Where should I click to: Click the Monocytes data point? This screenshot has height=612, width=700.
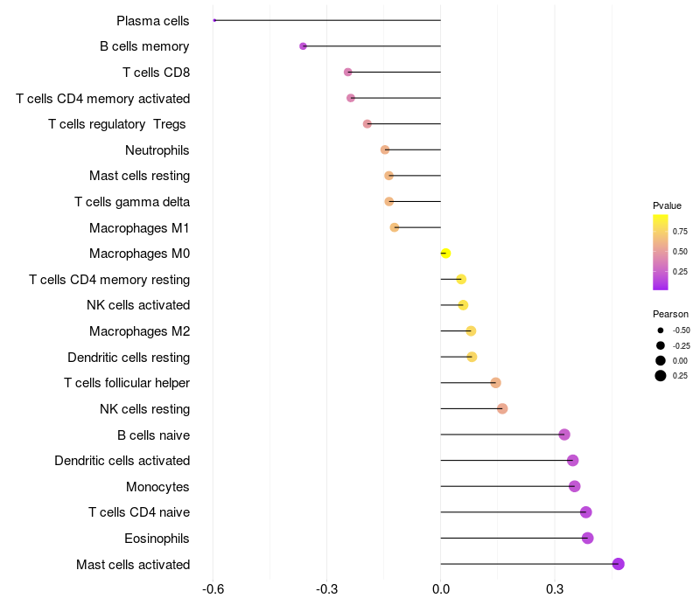tap(575, 486)
